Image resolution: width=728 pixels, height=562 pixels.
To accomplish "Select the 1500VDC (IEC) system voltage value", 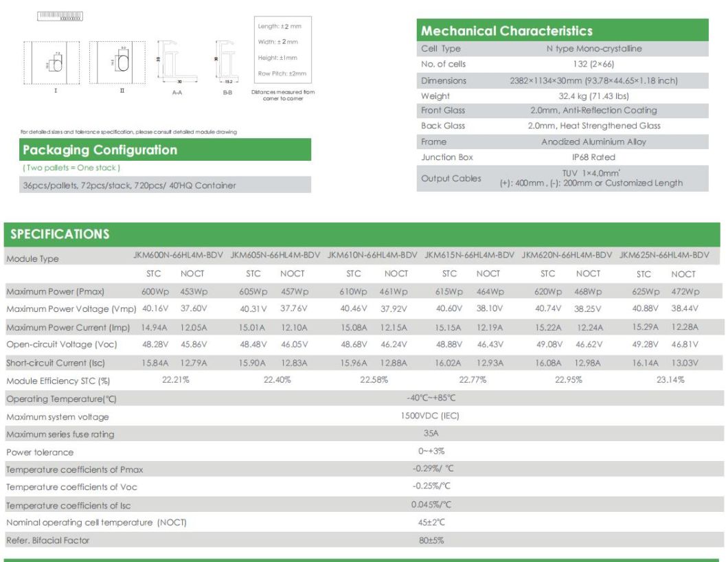I will [430, 416].
